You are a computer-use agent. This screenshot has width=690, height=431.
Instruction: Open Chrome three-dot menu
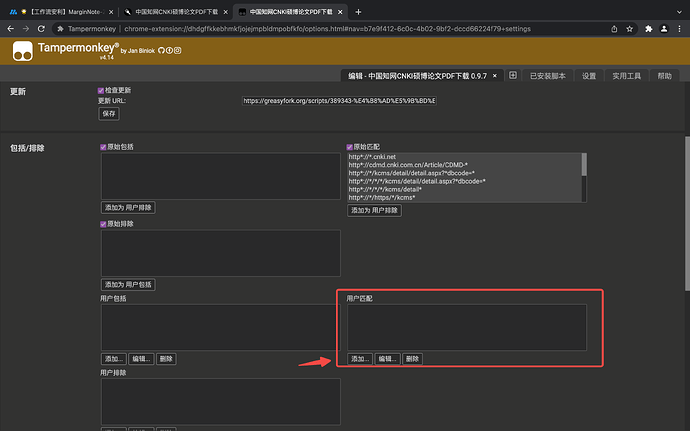coord(679,29)
